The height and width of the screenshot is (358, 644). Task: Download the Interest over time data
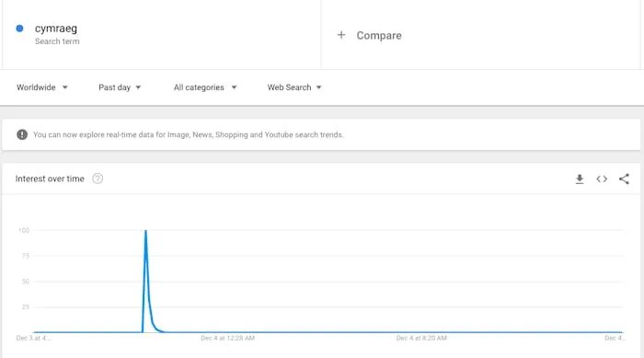point(580,179)
